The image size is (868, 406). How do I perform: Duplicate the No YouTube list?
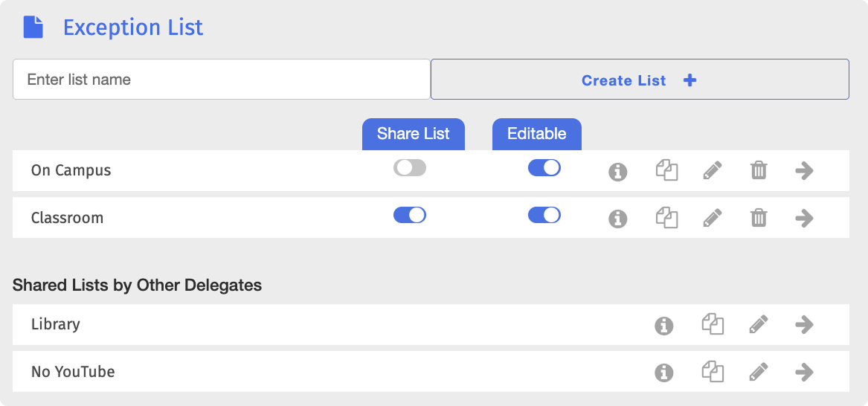713,371
